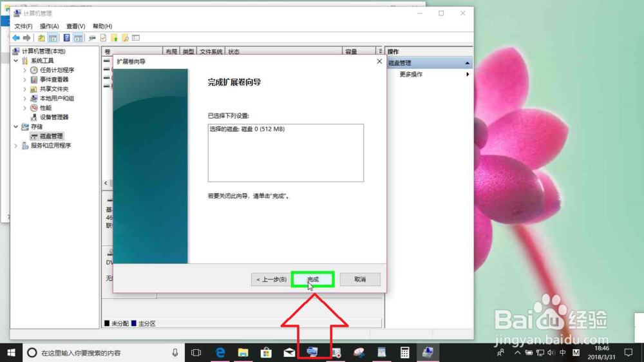The image size is (644, 362).
Task: Select 磁盘管理 in the tree
Action: coord(51,136)
